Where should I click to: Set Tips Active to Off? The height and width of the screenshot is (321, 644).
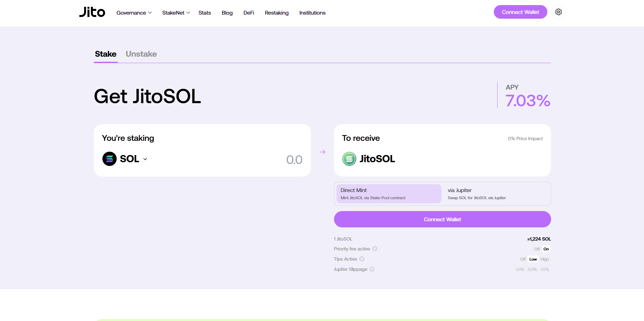[x=523, y=259]
